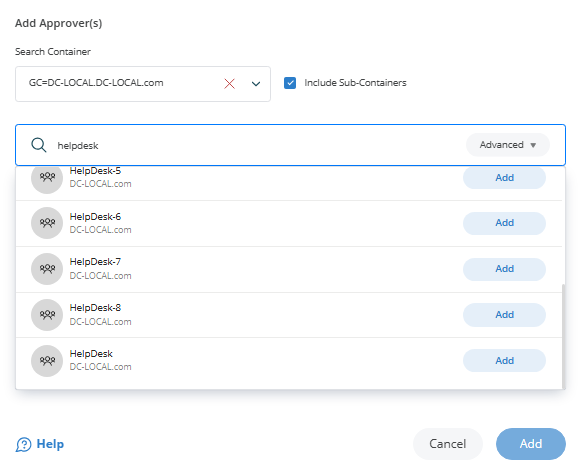The height and width of the screenshot is (472, 582).
Task: Click the magnifier search icon
Action: coord(39,145)
